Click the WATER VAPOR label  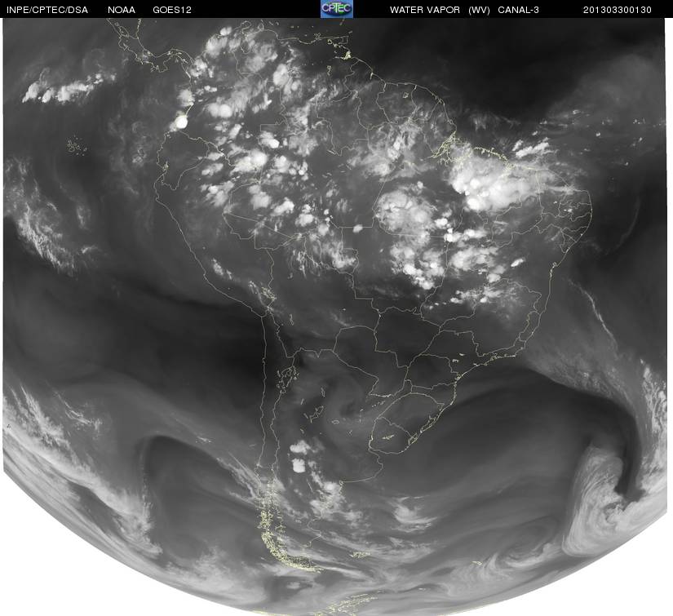[425, 10]
